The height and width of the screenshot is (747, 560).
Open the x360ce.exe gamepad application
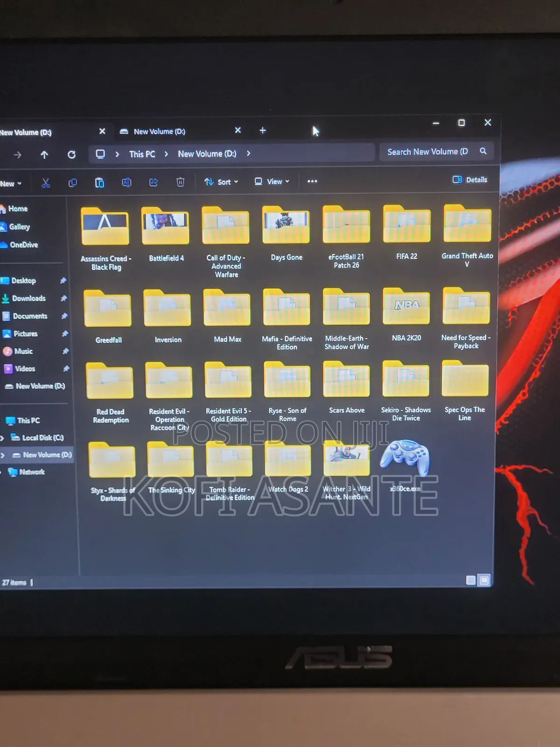click(x=405, y=466)
